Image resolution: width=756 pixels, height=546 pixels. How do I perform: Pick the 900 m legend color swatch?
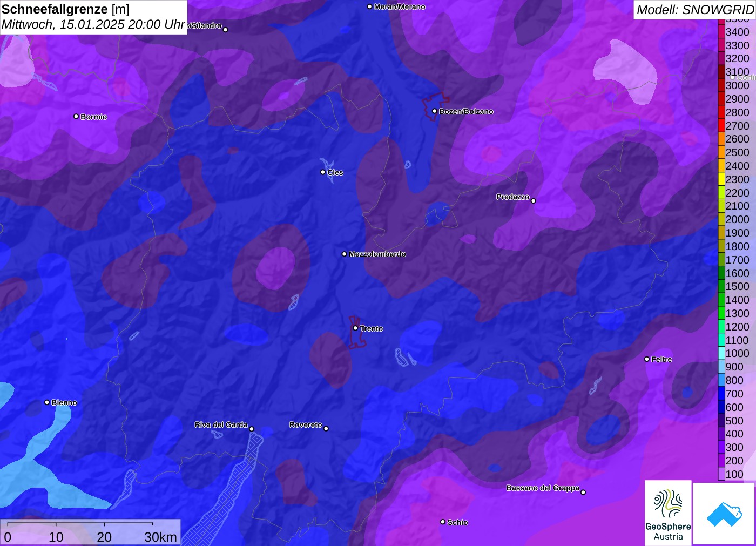coord(721,367)
